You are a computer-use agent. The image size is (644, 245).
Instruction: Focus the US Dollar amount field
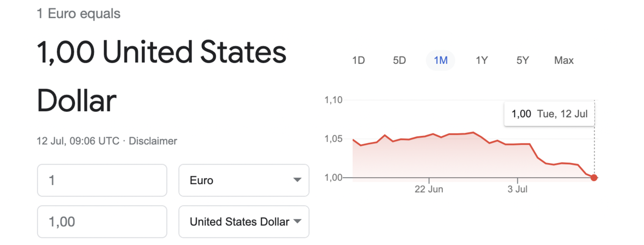102,221
